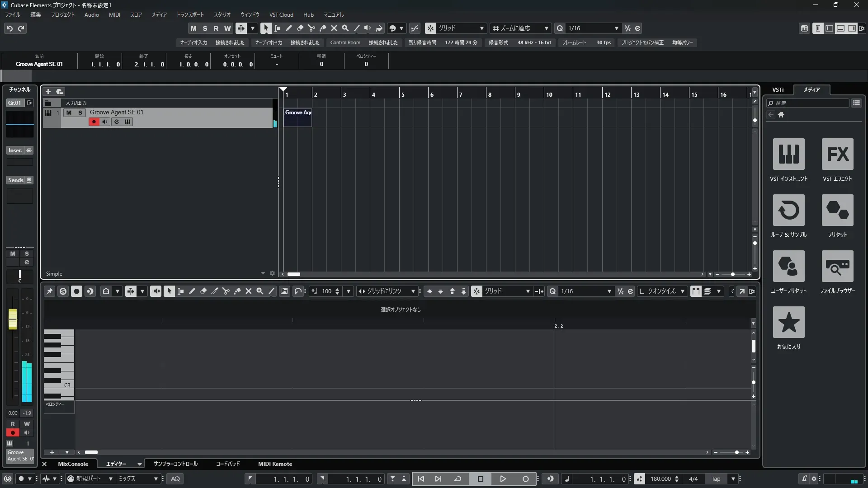
Task: Open the Loops & Samples tile
Action: pyautogui.click(x=788, y=210)
